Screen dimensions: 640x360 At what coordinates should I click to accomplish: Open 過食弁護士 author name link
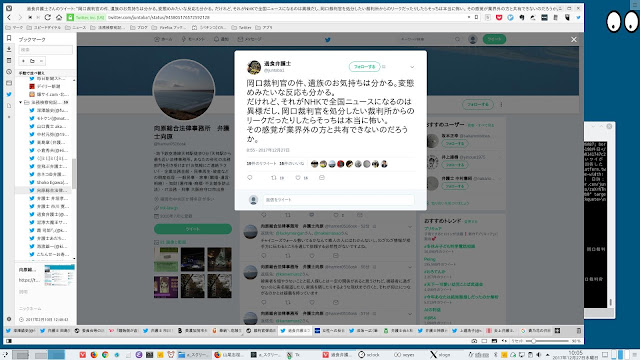[278, 64]
